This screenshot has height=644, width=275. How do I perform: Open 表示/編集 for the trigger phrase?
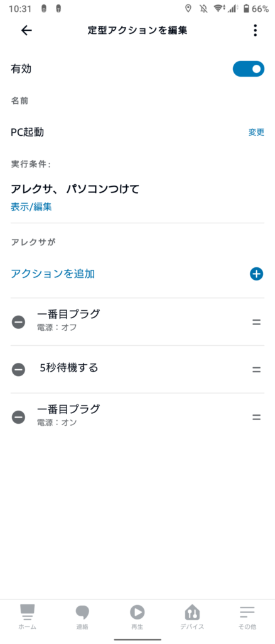point(31,206)
